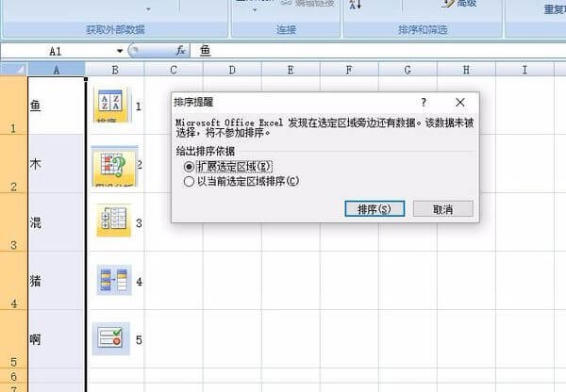This screenshot has height=392, width=566.
Task: Cancel the dialog with 取消 button
Action: pyautogui.click(x=442, y=208)
